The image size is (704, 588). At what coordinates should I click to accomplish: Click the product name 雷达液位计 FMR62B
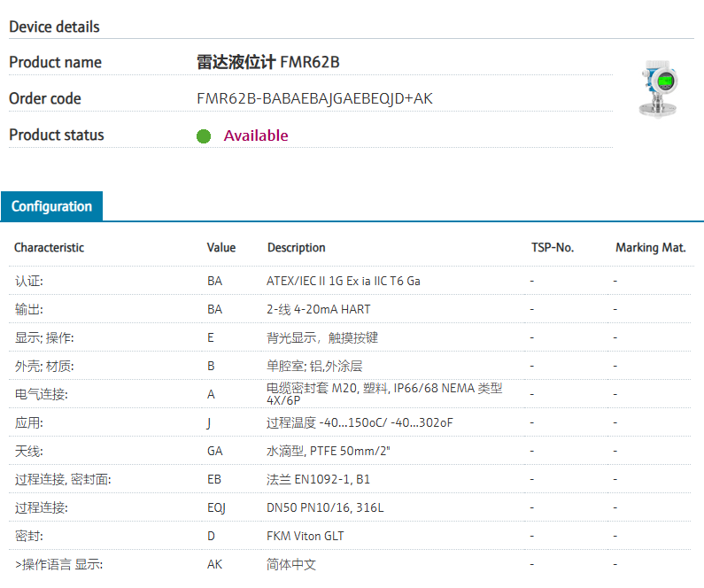267,62
